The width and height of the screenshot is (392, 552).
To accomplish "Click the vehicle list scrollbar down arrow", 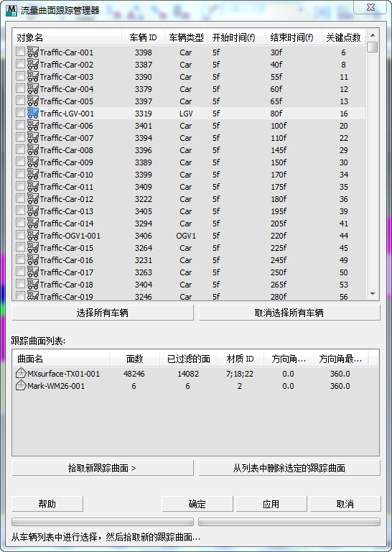I will coord(373,294).
